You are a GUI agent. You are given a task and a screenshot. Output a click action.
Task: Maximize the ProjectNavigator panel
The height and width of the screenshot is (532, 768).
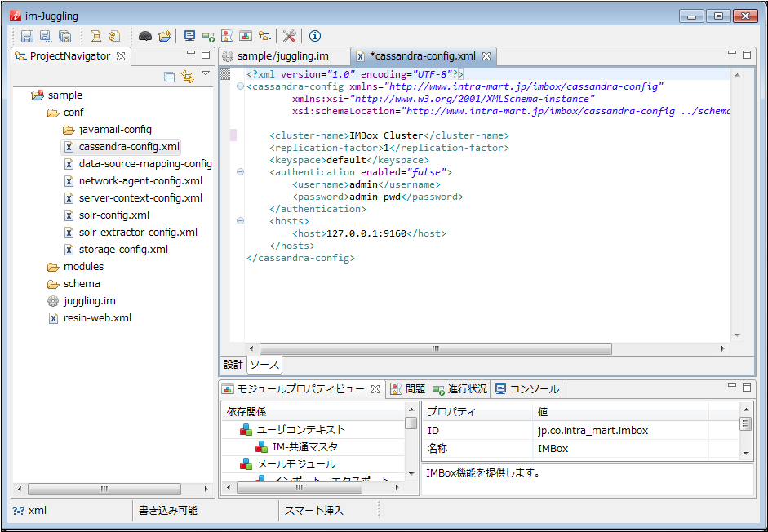[206, 55]
